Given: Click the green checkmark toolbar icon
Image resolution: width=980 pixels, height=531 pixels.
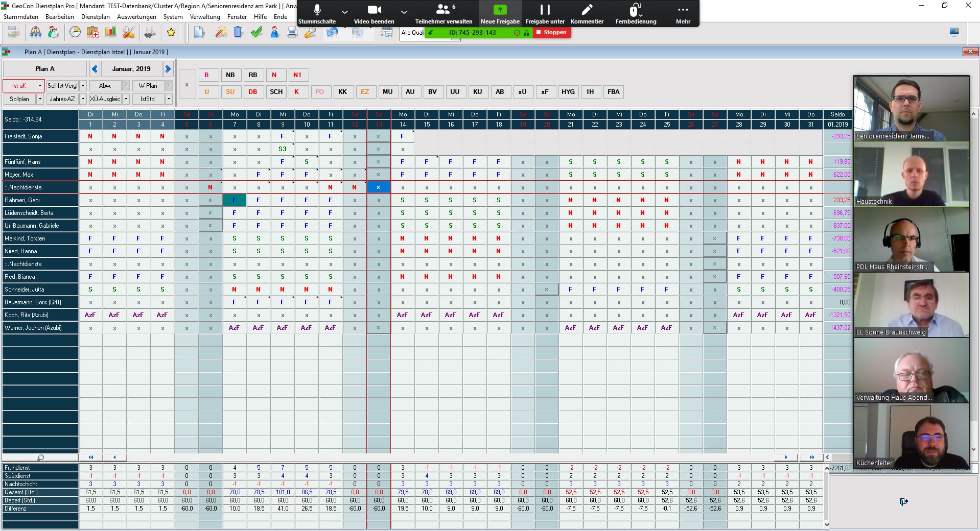Looking at the screenshot, I should tap(256, 33).
